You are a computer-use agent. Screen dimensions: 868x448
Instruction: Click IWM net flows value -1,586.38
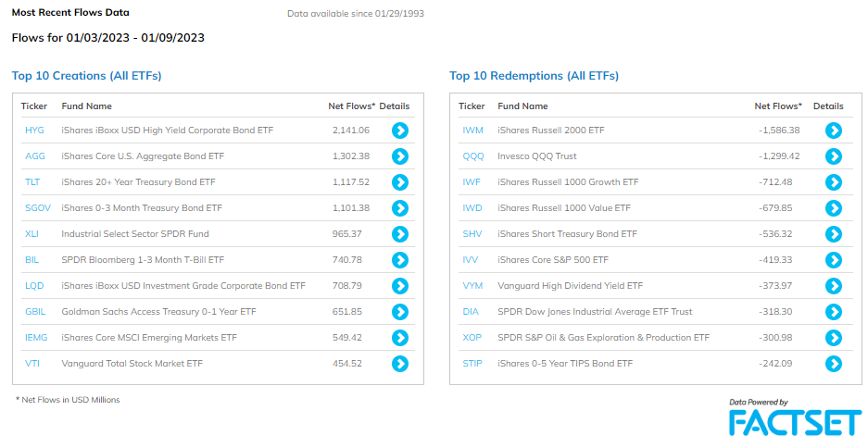[779, 131]
